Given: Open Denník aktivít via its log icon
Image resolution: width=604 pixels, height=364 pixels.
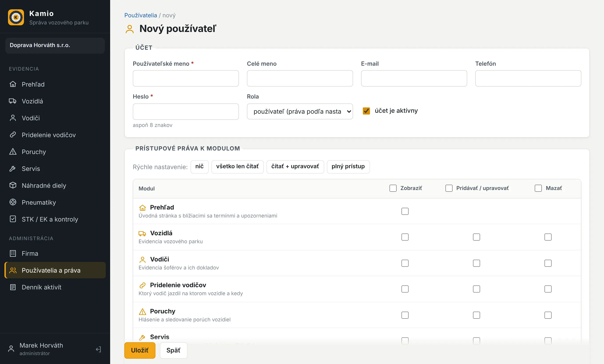Looking at the screenshot, I should click(x=13, y=287).
